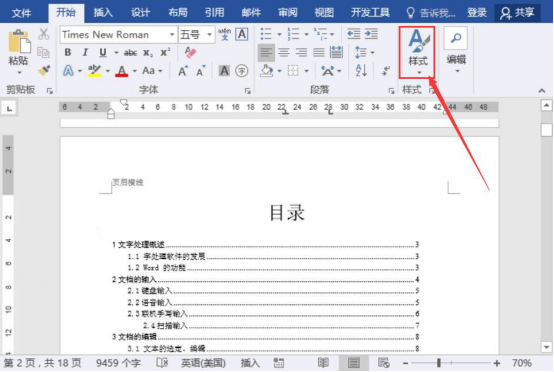Open the font size dropdown
The image size is (554, 372).
click(x=210, y=35)
